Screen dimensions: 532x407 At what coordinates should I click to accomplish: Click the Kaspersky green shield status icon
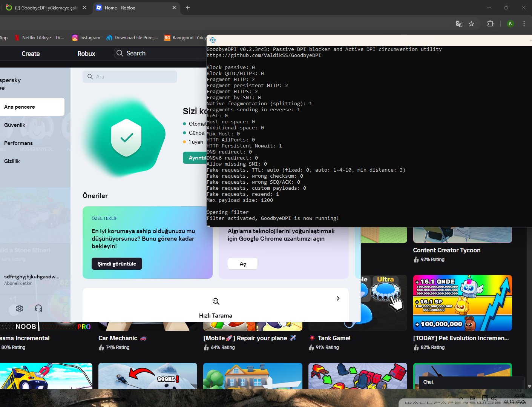pos(126,138)
